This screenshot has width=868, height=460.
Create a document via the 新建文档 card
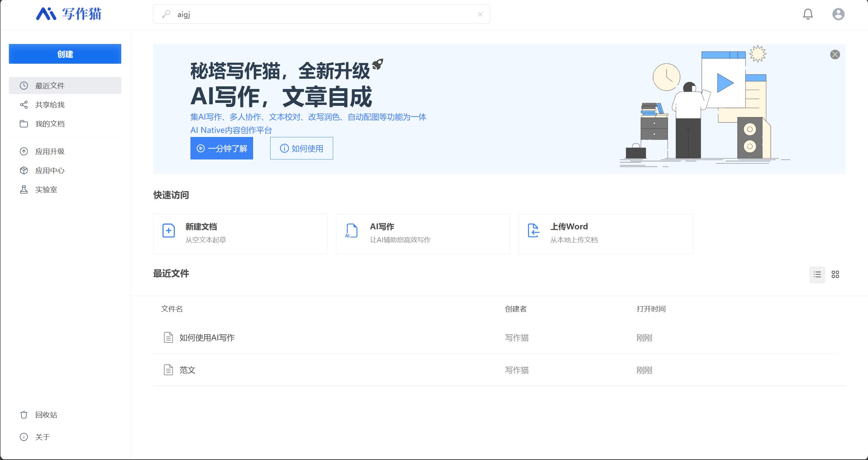coord(240,234)
